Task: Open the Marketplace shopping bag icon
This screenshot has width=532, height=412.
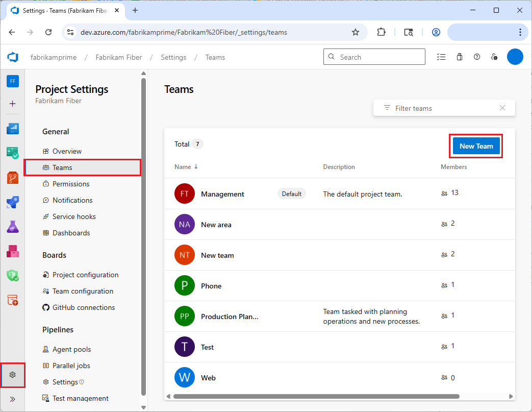Action: (x=459, y=57)
